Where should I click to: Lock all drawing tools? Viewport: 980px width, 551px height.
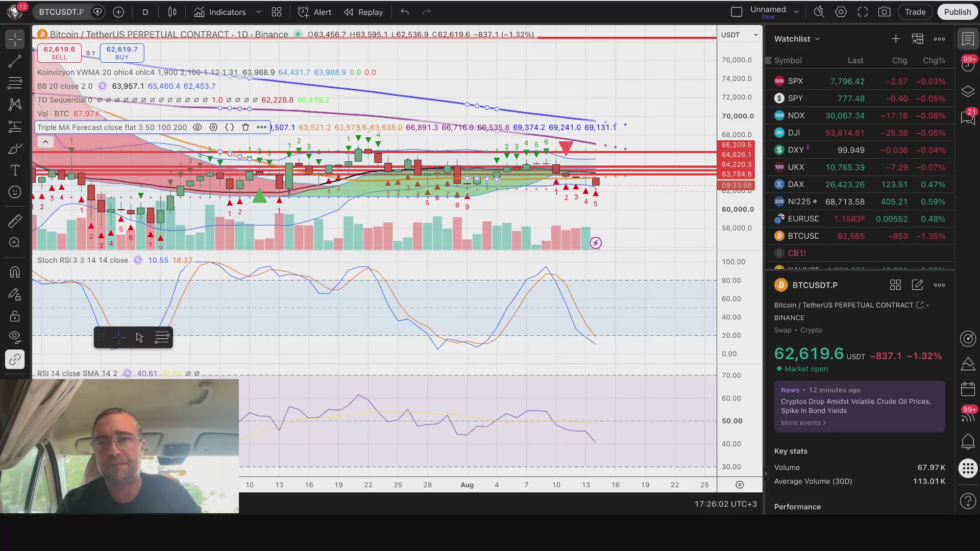[15, 316]
